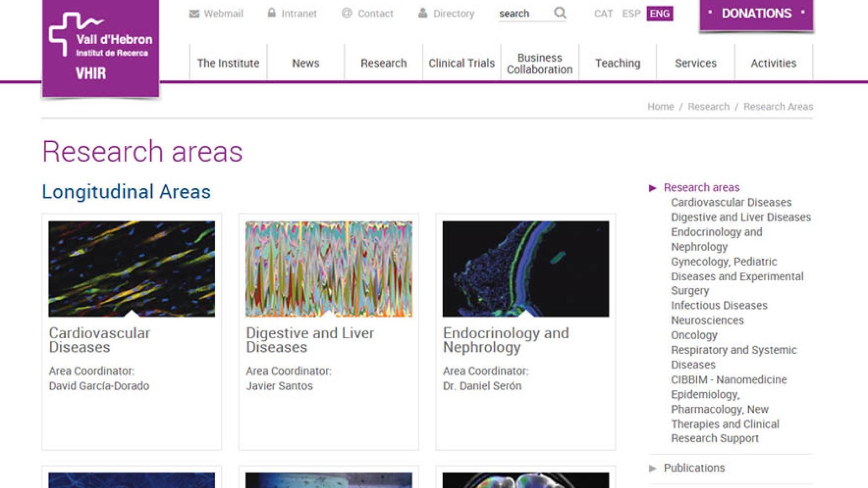Switch language to ESP

tap(631, 14)
